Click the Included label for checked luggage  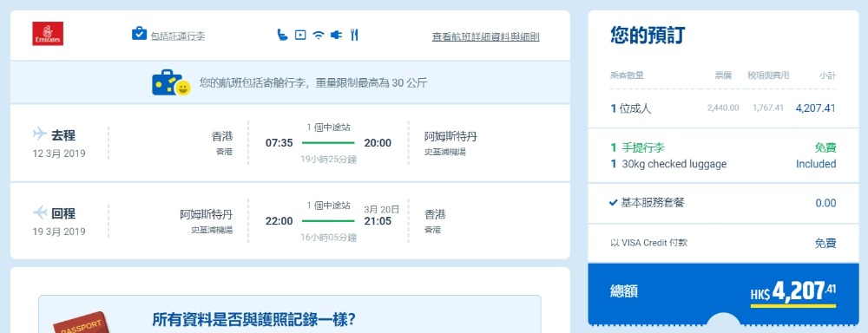(x=816, y=164)
